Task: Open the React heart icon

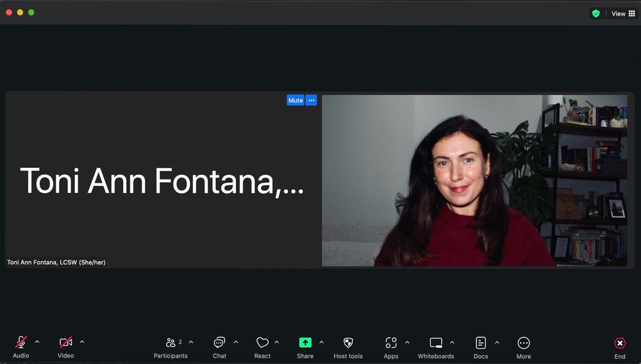Action: point(262,342)
